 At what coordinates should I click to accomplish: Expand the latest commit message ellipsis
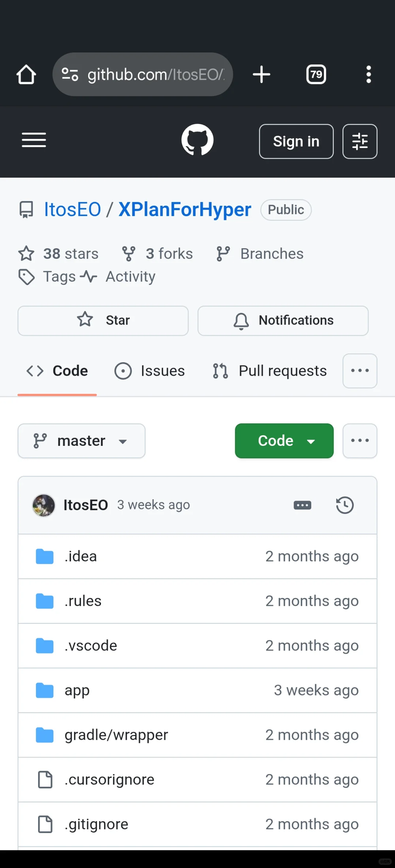(x=302, y=505)
